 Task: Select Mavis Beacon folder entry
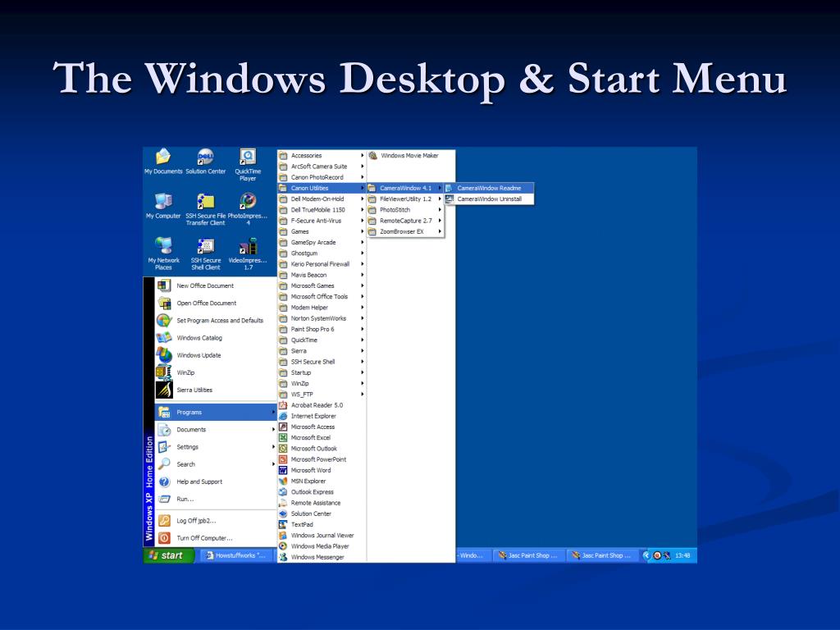click(322, 275)
